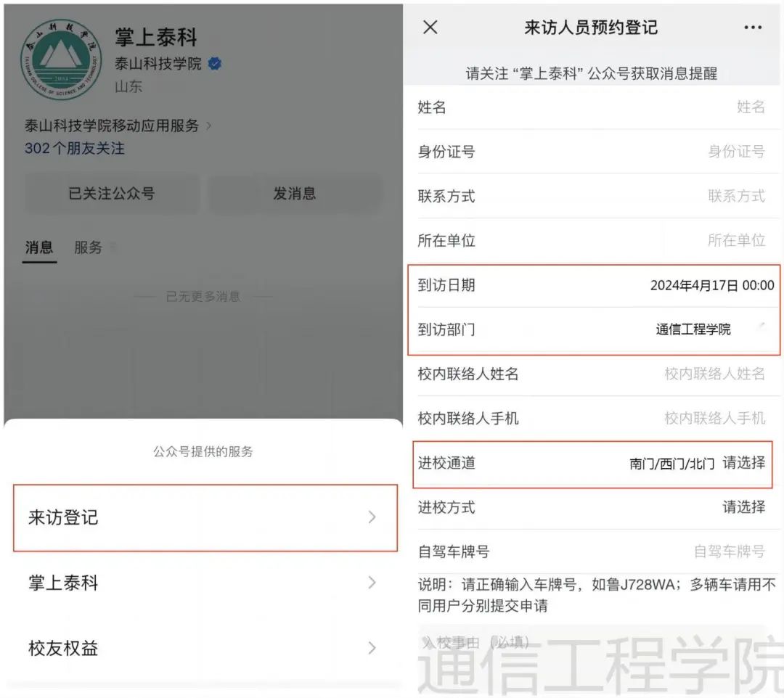Choose 进校通道 via 请选择
The height and width of the screenshot is (698, 784).
pos(743,463)
